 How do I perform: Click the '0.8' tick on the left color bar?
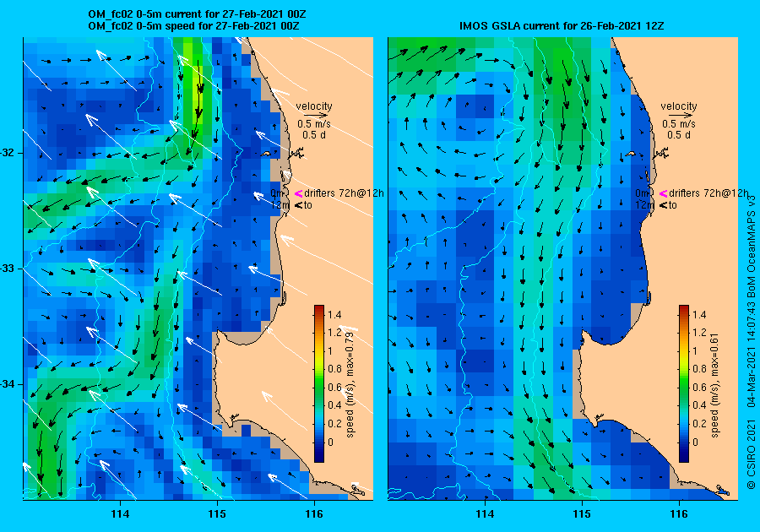[x=334, y=369]
